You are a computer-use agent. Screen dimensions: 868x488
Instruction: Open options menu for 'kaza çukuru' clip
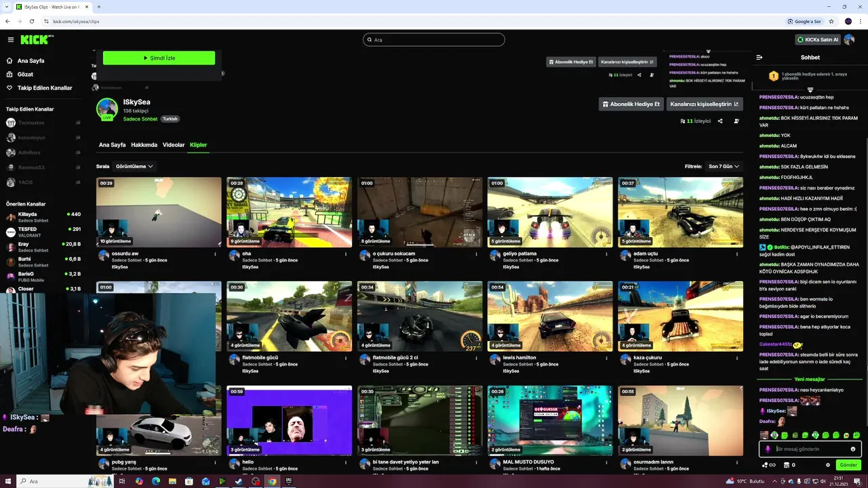point(737,358)
